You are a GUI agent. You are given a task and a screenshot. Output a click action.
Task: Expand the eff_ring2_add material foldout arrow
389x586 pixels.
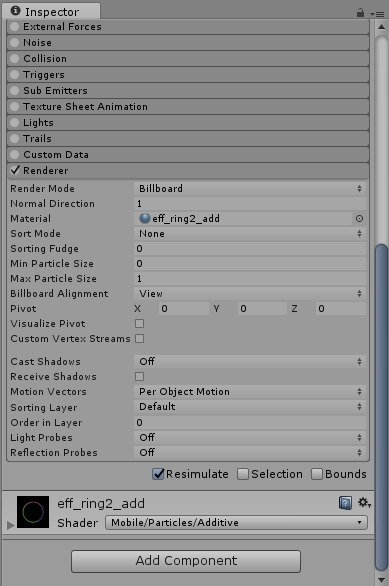10,525
